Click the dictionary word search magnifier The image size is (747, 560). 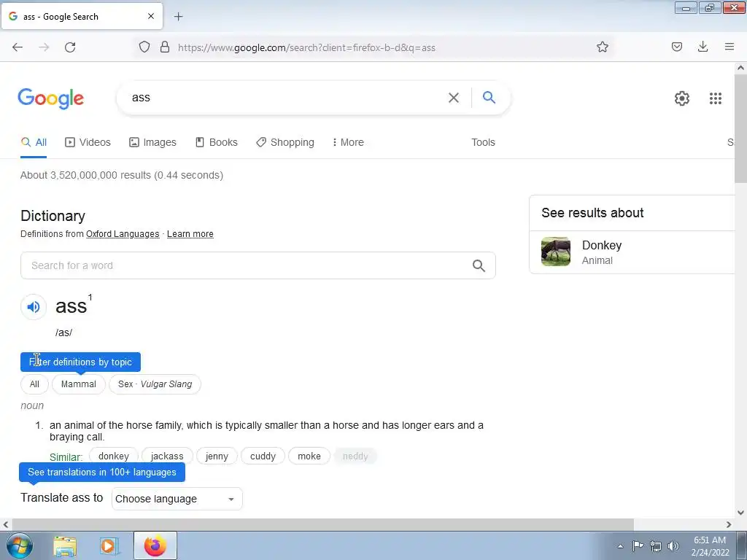click(479, 265)
